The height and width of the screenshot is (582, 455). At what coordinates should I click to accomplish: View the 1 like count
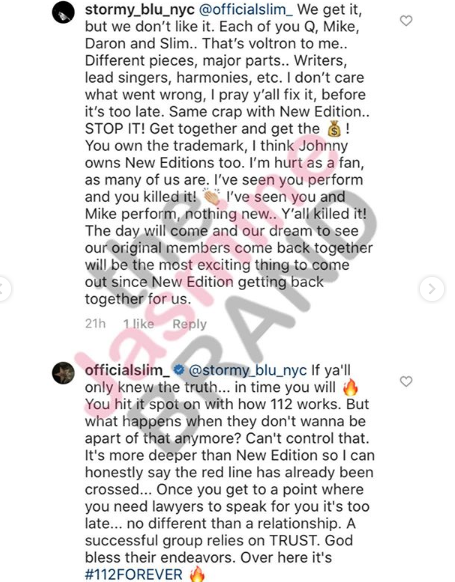pos(138,324)
